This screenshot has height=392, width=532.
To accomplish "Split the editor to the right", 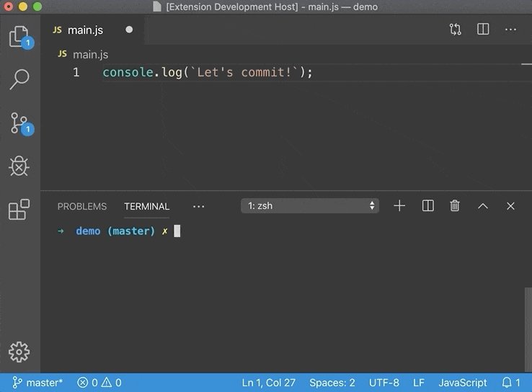I will [483, 29].
